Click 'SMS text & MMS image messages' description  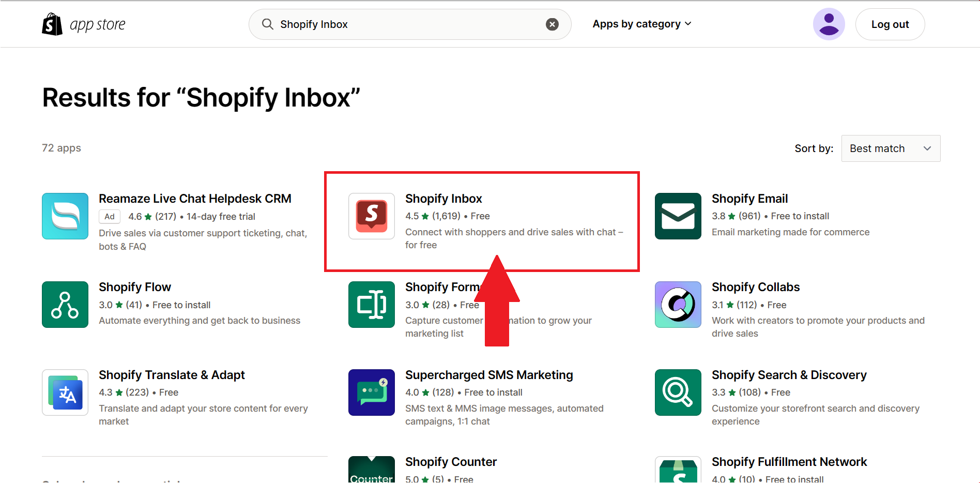click(x=504, y=415)
